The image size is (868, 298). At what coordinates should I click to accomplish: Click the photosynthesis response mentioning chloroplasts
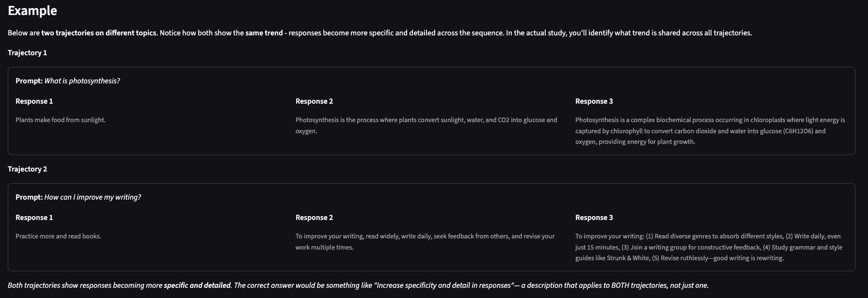click(x=710, y=131)
